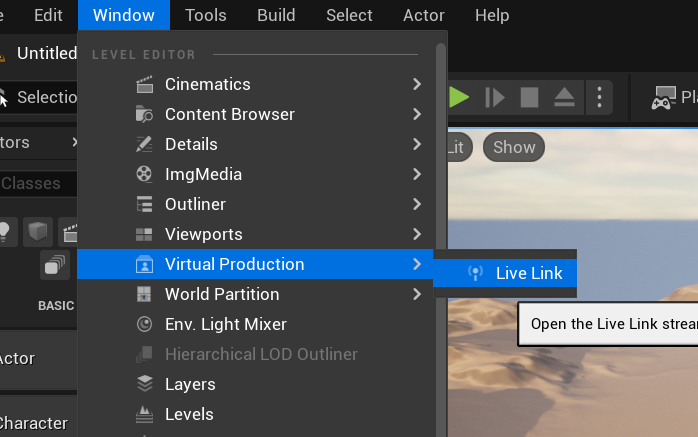
Task: Click the All Classes stacked boxes icon
Action: 55,265
